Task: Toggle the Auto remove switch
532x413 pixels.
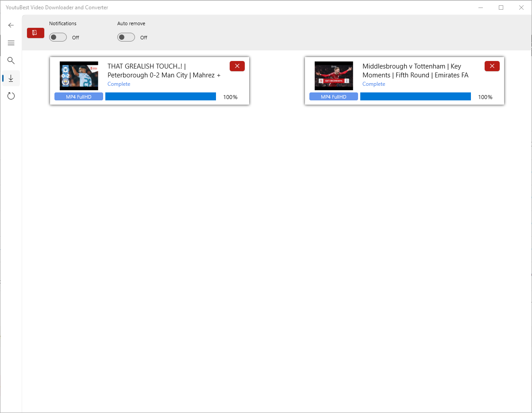Action: tap(126, 37)
